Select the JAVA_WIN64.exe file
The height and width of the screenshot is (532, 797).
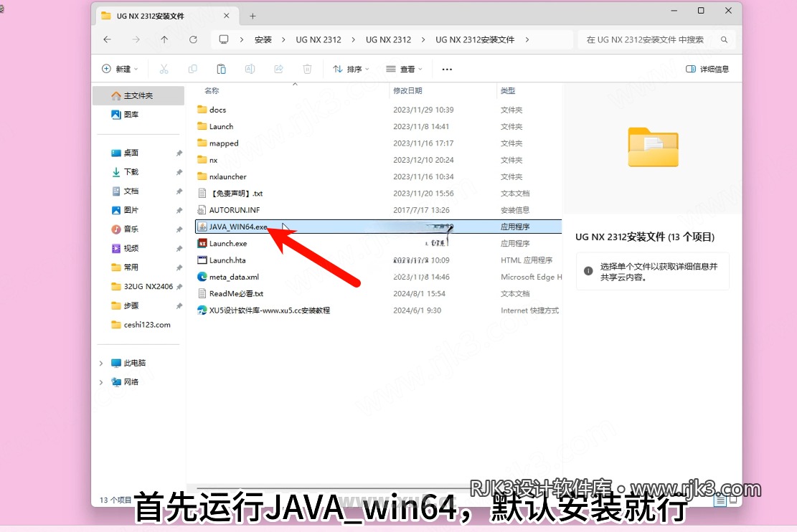[379, 227]
